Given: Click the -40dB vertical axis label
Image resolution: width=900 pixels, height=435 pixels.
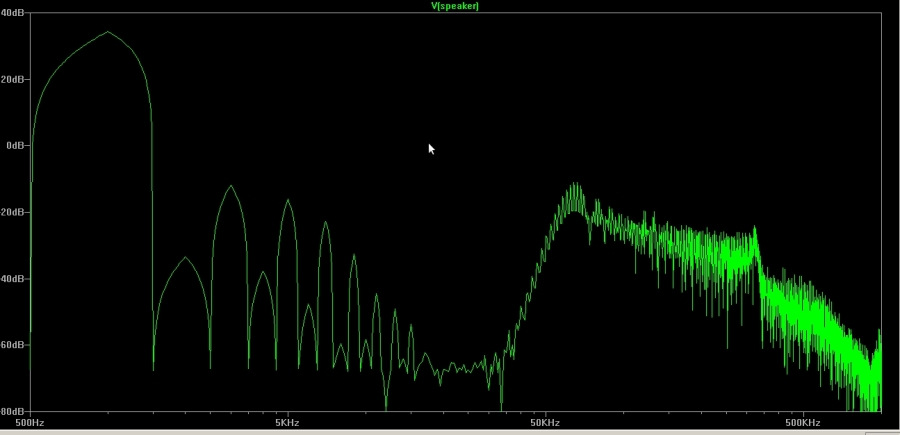Looking at the screenshot, I should click(x=12, y=279).
